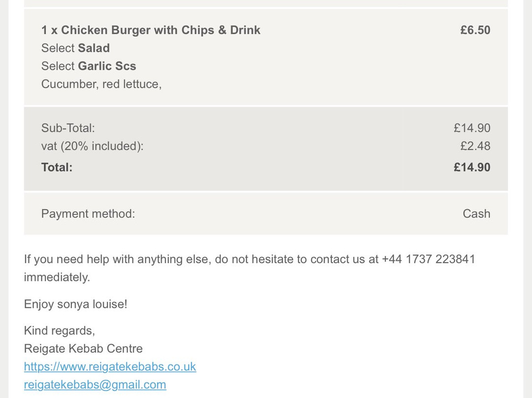Click the bold Total amount £14.90

tap(472, 167)
